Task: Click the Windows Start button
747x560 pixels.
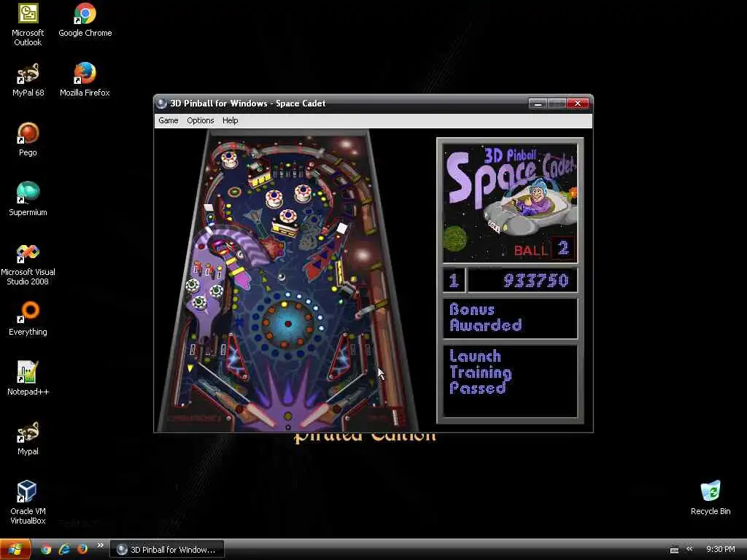Action: pos(15,550)
